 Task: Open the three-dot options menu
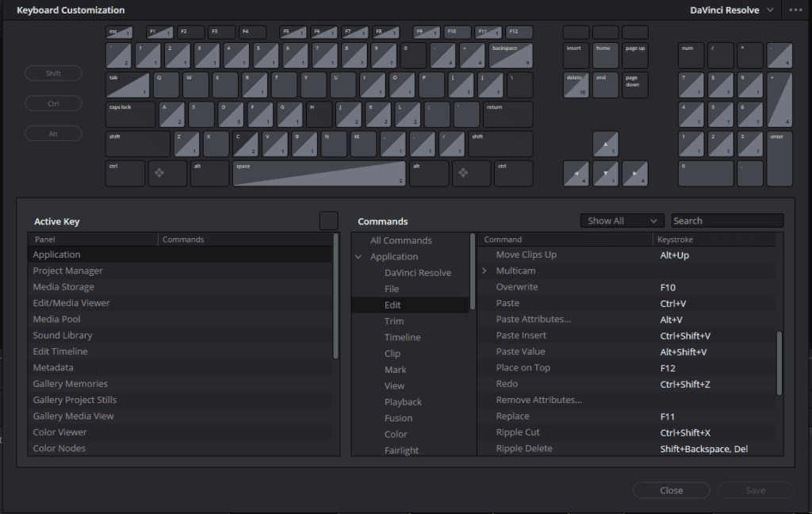coord(795,10)
